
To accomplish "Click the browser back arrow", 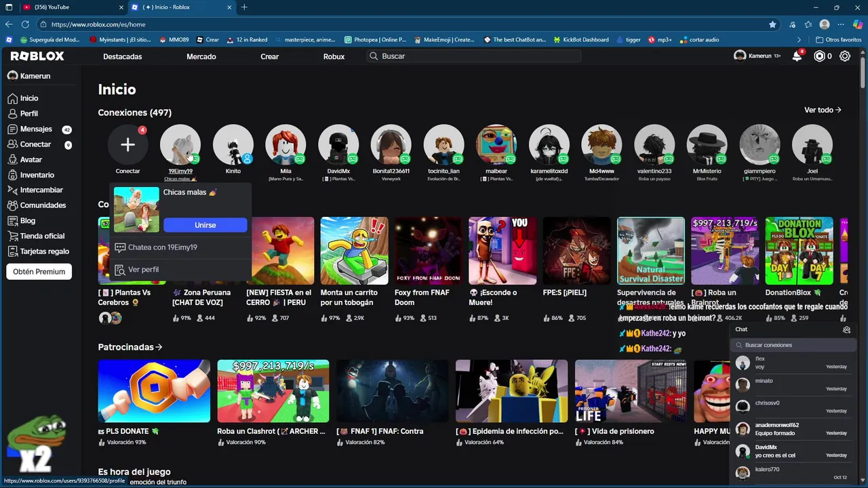I will (x=9, y=24).
